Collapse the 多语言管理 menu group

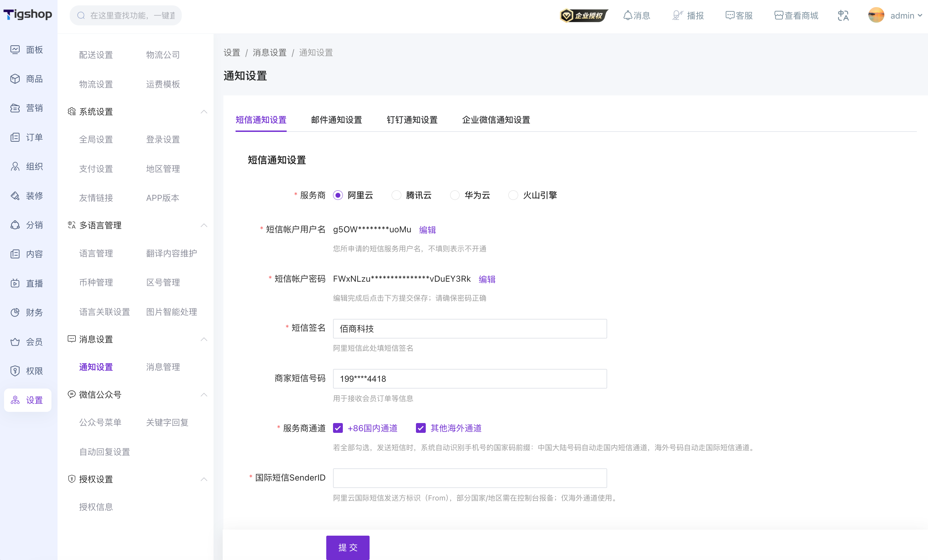coord(204,226)
